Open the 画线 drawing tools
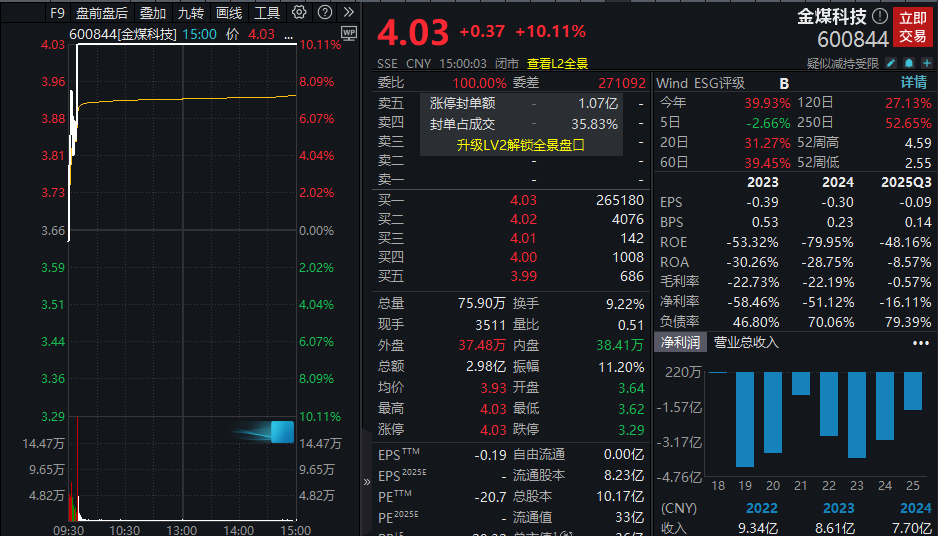Screen dimensions: 938x536 (229, 13)
